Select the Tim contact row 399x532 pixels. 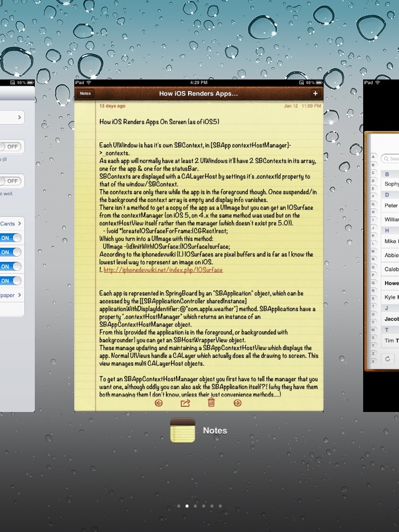390,340
